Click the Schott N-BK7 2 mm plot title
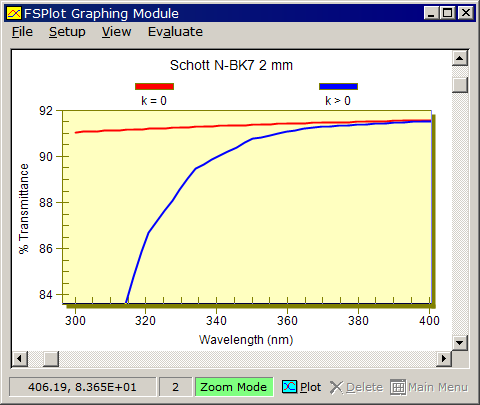 pos(231,65)
